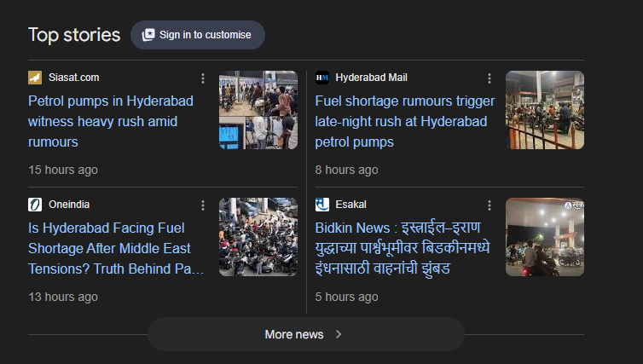Open three-dot menu for Hyderabad Mail story
This screenshot has width=643, height=364.
click(489, 78)
